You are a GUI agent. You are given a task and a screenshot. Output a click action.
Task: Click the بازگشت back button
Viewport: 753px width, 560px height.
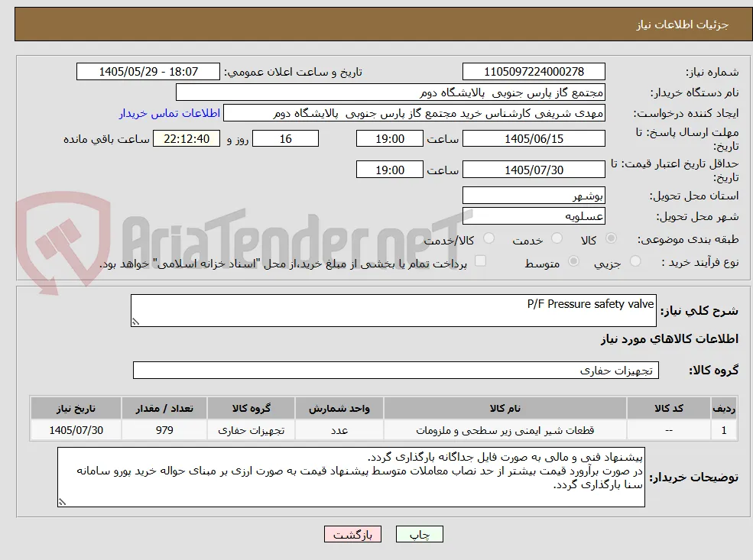(353, 534)
